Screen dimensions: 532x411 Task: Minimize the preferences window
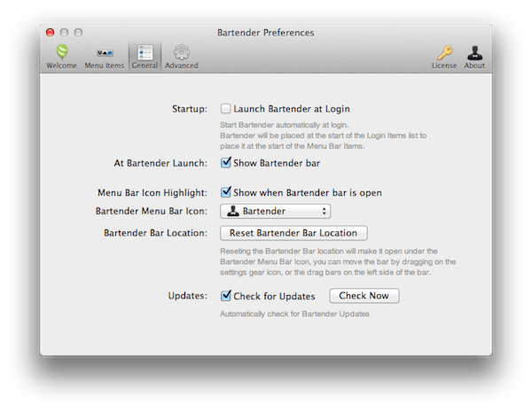[64, 32]
